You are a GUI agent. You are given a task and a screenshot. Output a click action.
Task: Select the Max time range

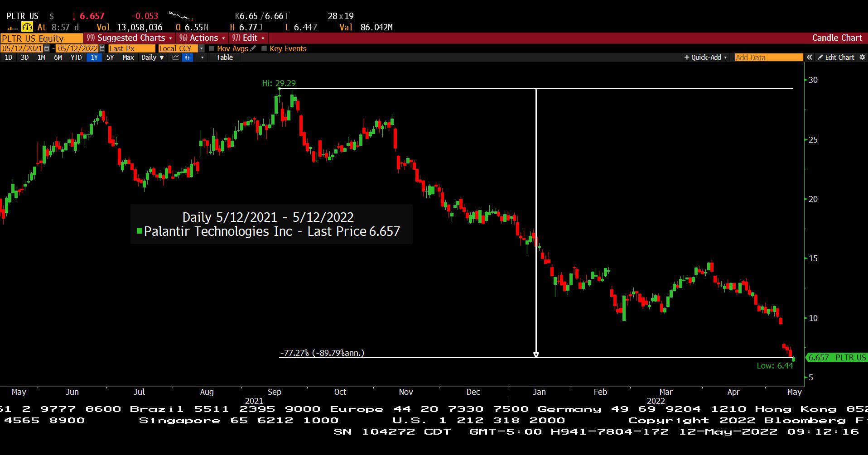128,57
